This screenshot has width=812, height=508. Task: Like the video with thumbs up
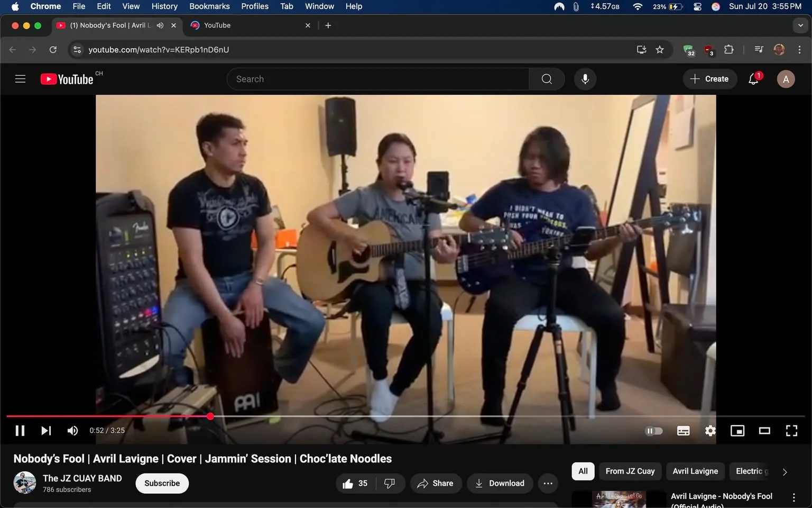coord(356,483)
